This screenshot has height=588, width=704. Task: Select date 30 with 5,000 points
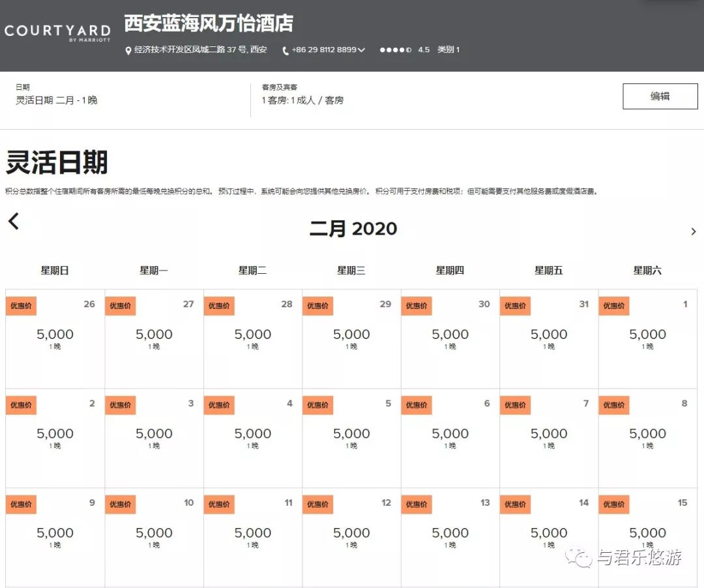(x=450, y=339)
